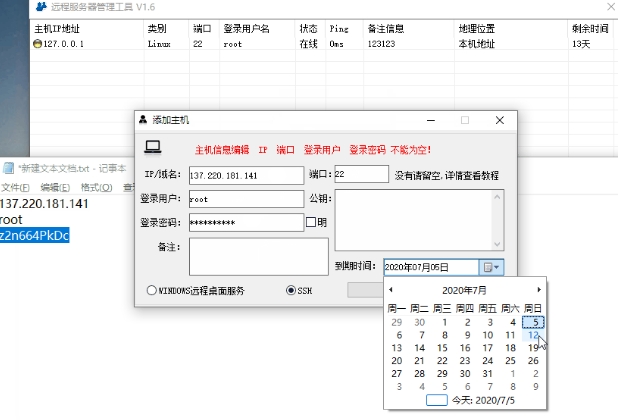618x420 pixels.
Task: Open the 格式(O) menu in Notepad
Action: [96, 187]
